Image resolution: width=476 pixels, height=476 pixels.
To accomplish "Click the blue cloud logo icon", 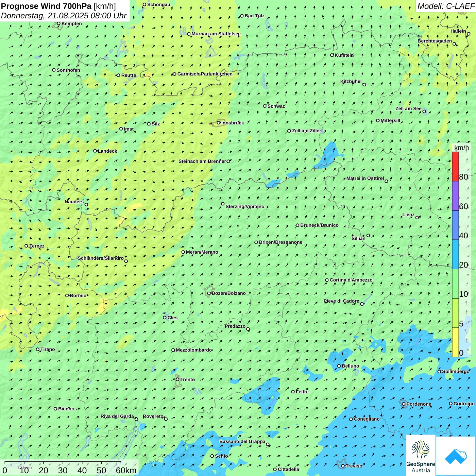I will click(456, 456).
